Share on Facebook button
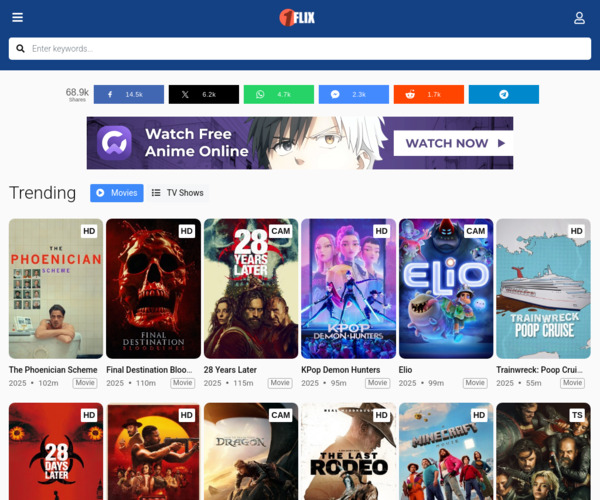 click(x=129, y=94)
